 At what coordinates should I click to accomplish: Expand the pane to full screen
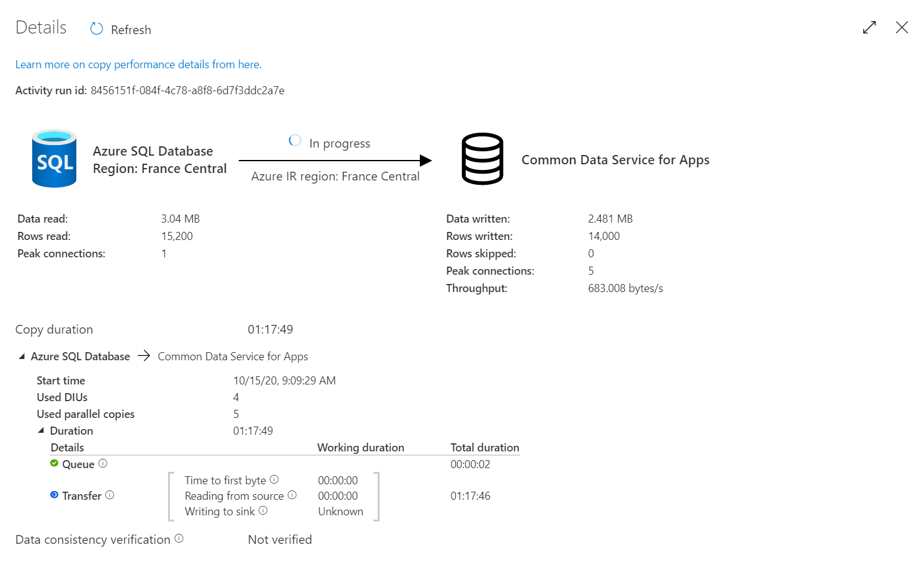pos(869,27)
